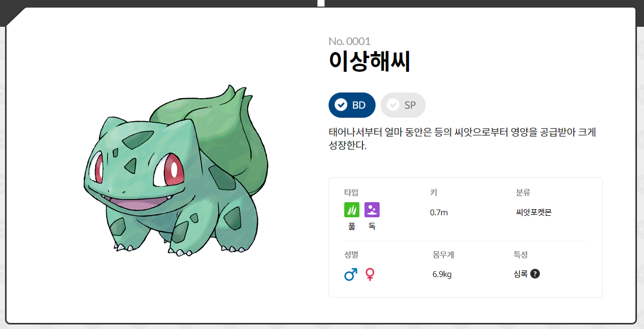
Task: Open the ability help question mark icon
Action: click(x=535, y=274)
